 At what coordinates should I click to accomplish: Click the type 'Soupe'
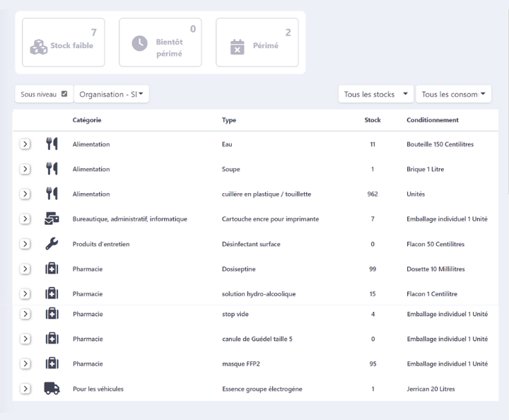point(230,169)
